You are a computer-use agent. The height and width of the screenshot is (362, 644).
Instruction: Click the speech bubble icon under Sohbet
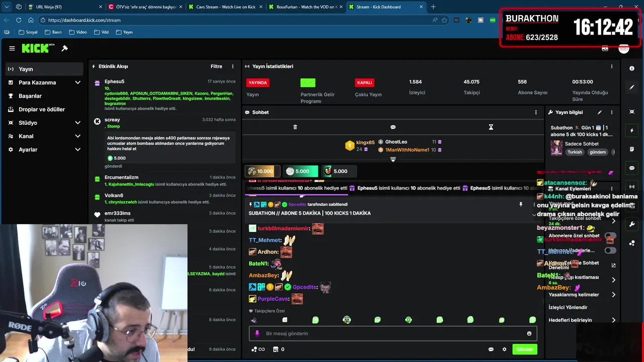[393, 127]
